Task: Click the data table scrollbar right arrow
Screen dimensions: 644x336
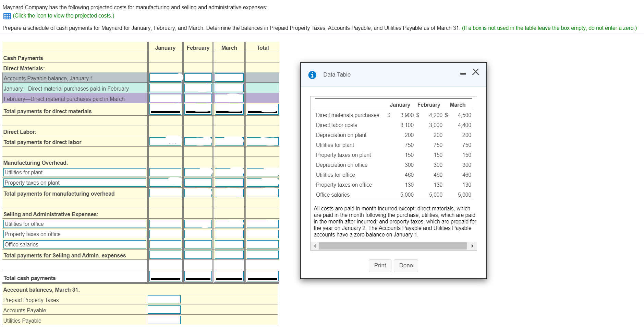Action: tap(473, 246)
